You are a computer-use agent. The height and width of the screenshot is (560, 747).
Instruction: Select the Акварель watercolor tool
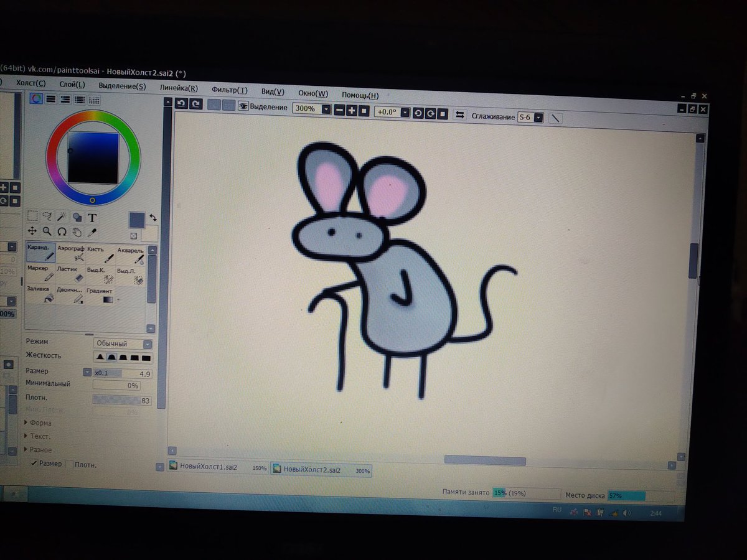click(131, 254)
